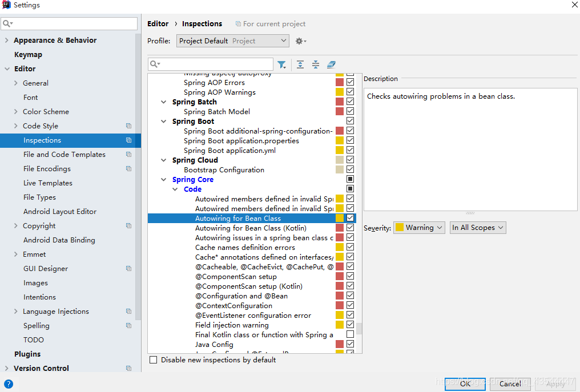
Task: Click project-level icon beside File Encodings
Action: [128, 169]
